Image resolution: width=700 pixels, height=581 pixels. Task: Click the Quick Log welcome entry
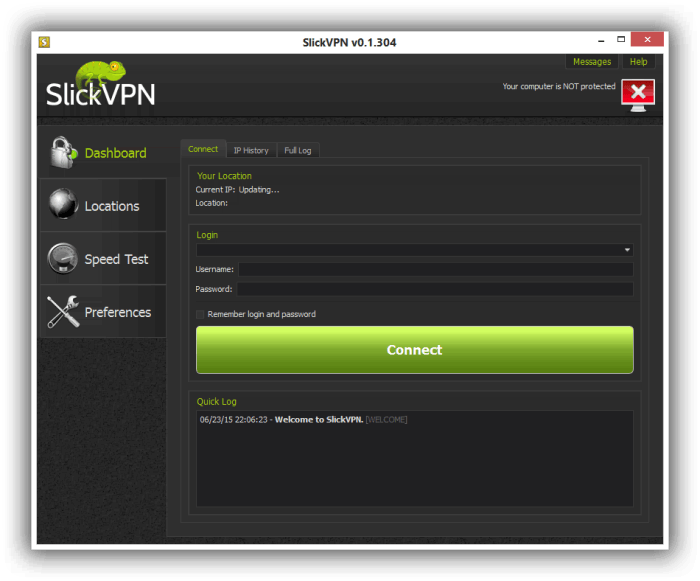pyautogui.click(x=303, y=420)
